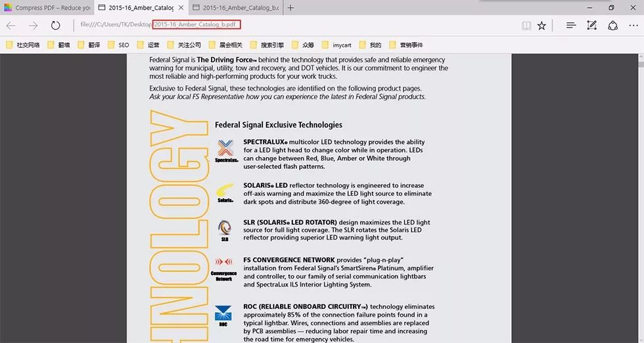
Task: Click the SLR rotator logo in PDF
Action: pos(225,231)
